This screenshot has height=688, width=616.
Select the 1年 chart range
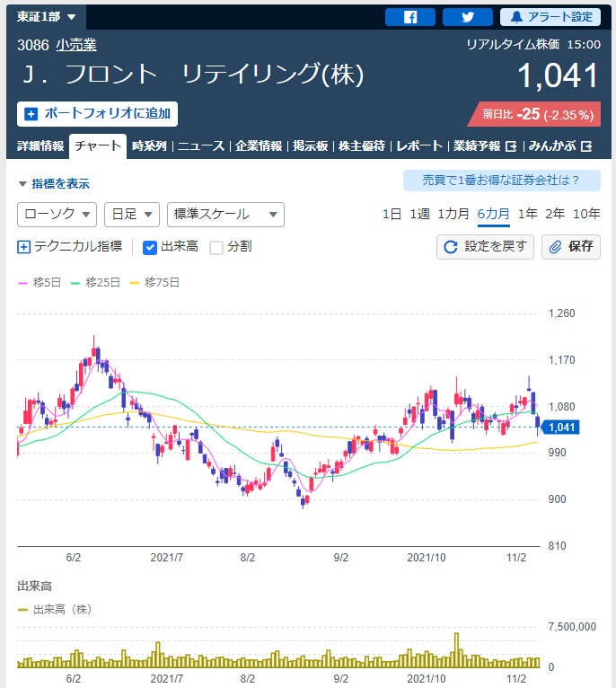point(527,214)
